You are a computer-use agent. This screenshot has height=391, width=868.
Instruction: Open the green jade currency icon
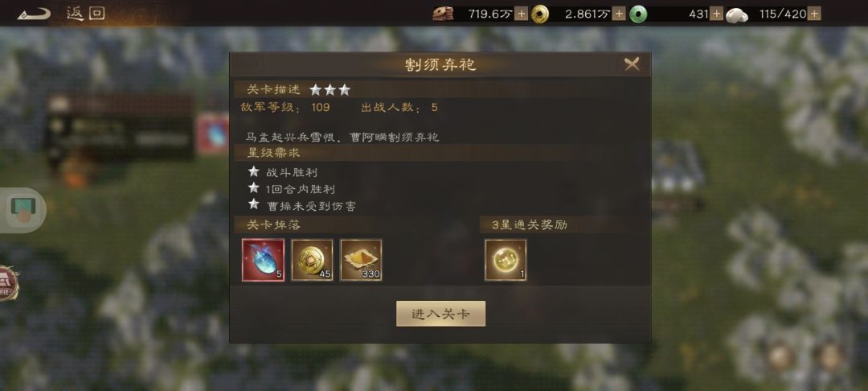[638, 14]
